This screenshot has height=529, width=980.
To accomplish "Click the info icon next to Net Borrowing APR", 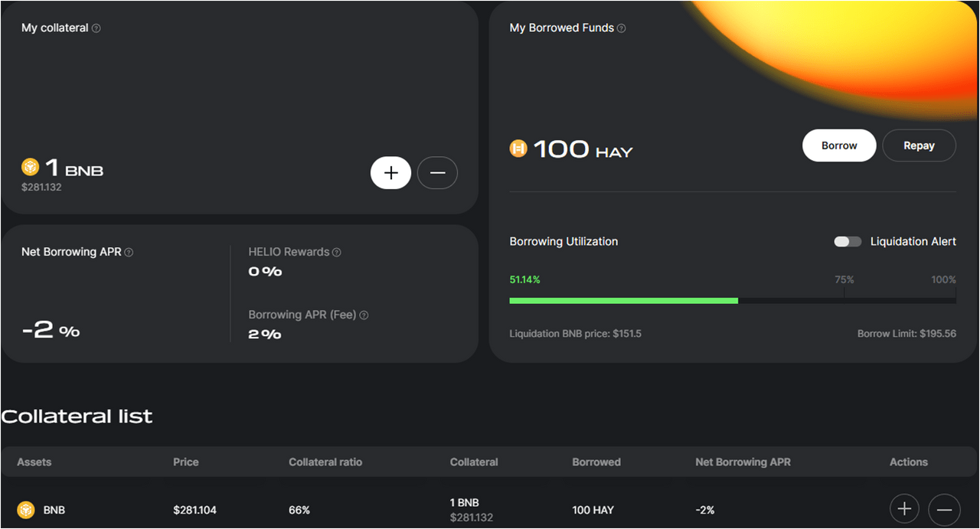I will click(x=129, y=253).
